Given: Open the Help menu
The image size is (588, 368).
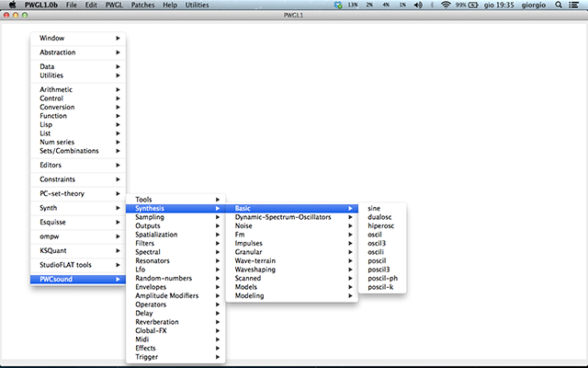Looking at the screenshot, I should click(x=170, y=5).
